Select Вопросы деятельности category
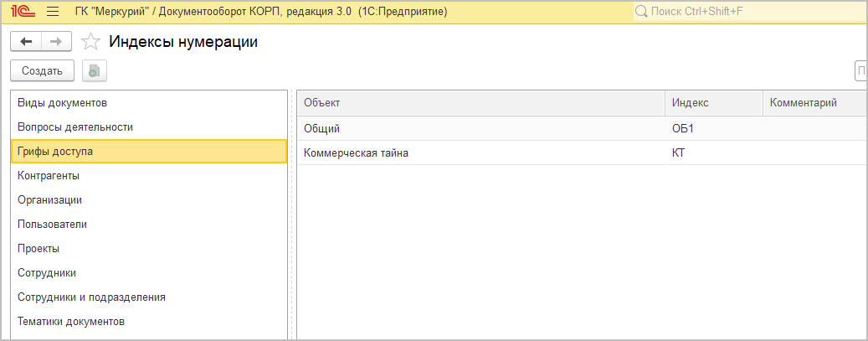 [x=75, y=127]
